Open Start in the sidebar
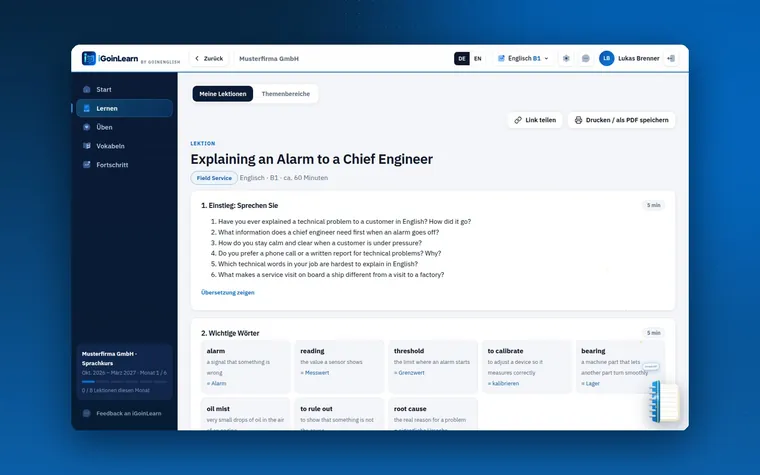Viewport: 760px width, 475px height. pos(124,89)
